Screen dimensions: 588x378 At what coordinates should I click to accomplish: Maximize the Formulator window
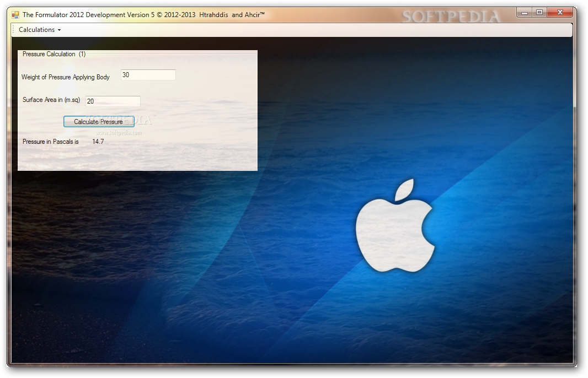pos(539,13)
